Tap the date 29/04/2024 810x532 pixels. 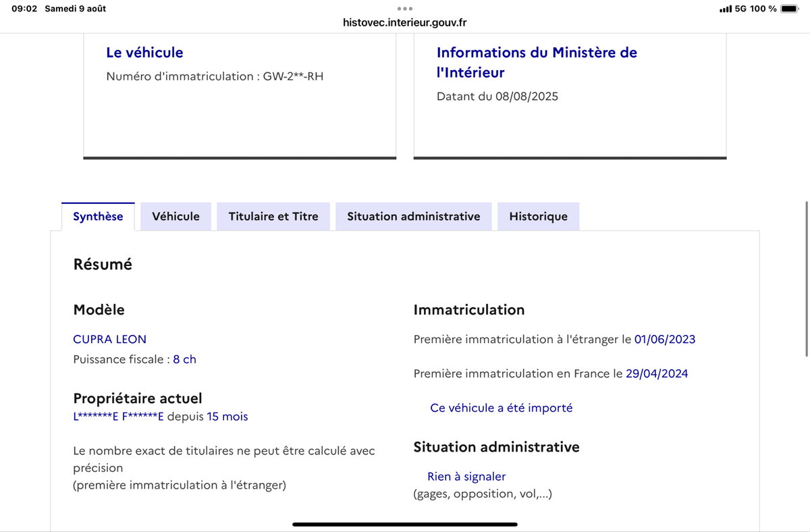click(x=657, y=373)
